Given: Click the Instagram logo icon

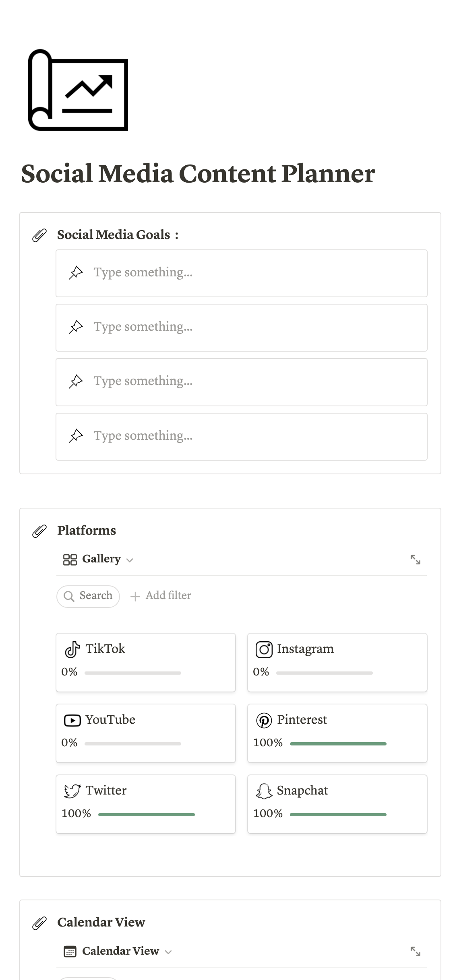Looking at the screenshot, I should click(264, 649).
